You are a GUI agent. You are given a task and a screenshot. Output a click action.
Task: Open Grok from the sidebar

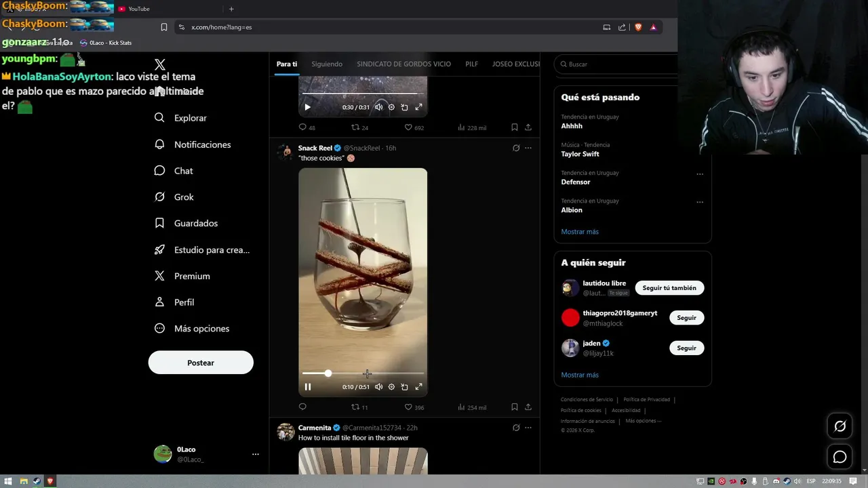pos(174,197)
